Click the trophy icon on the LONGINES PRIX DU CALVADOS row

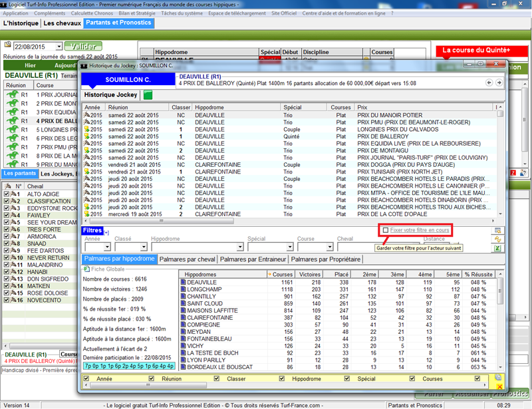[86, 129]
